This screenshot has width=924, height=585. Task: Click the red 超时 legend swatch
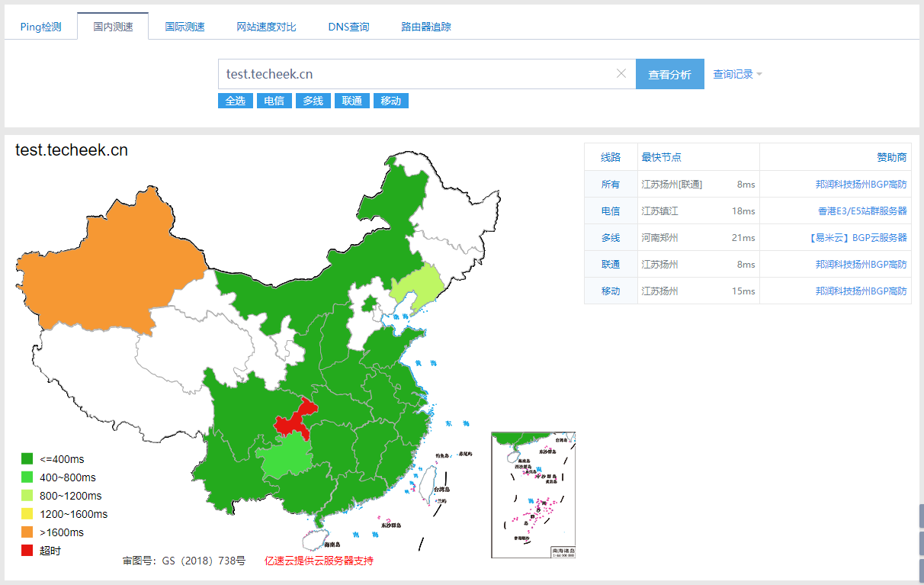[27, 551]
